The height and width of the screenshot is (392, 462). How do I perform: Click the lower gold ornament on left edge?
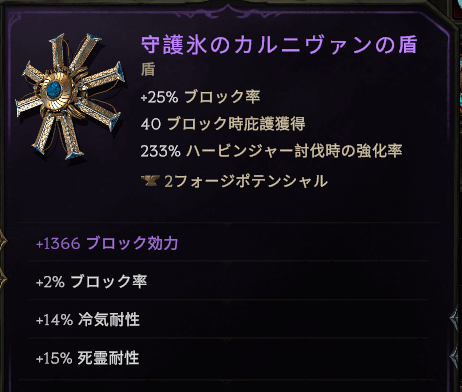3,279
